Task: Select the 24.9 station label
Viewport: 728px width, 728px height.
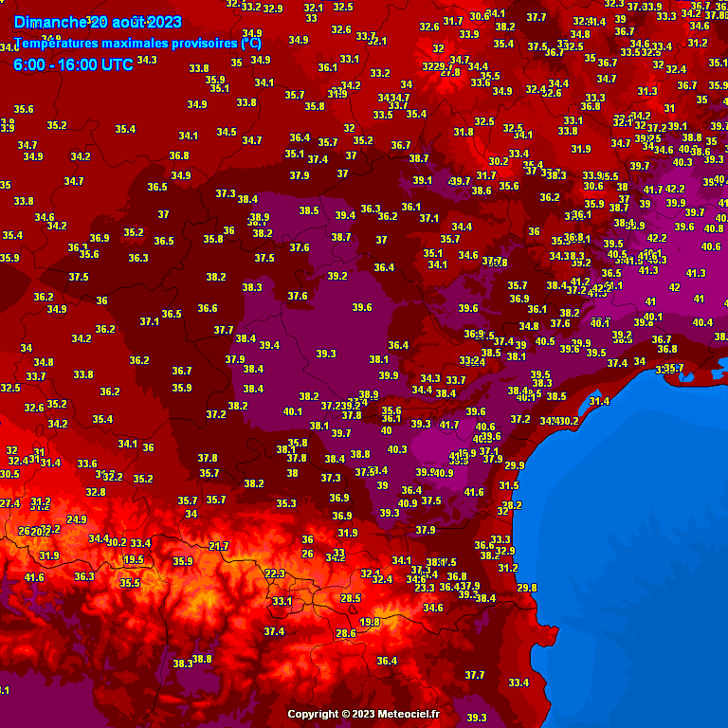Action: click(77, 519)
